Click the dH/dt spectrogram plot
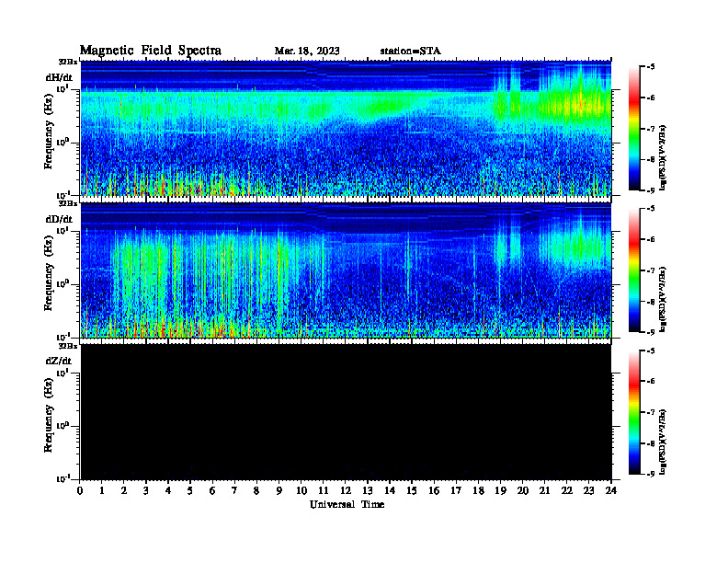This screenshot has height=563, width=728. tap(346, 128)
